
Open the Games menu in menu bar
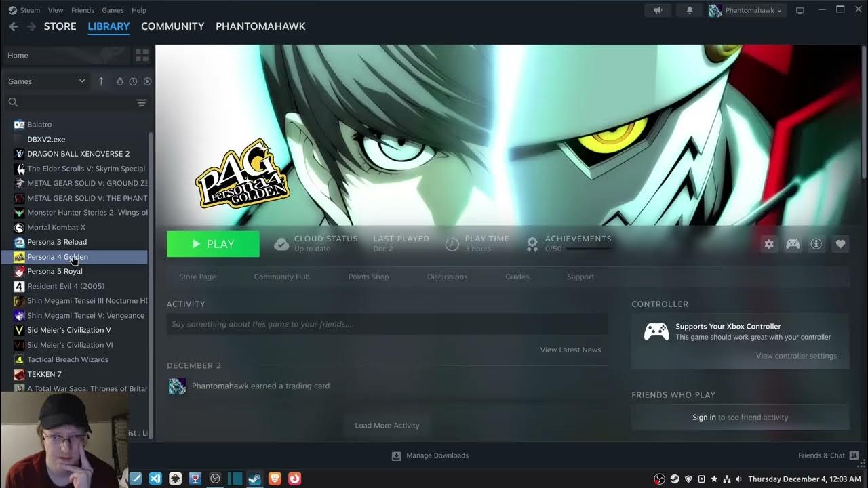tap(113, 10)
